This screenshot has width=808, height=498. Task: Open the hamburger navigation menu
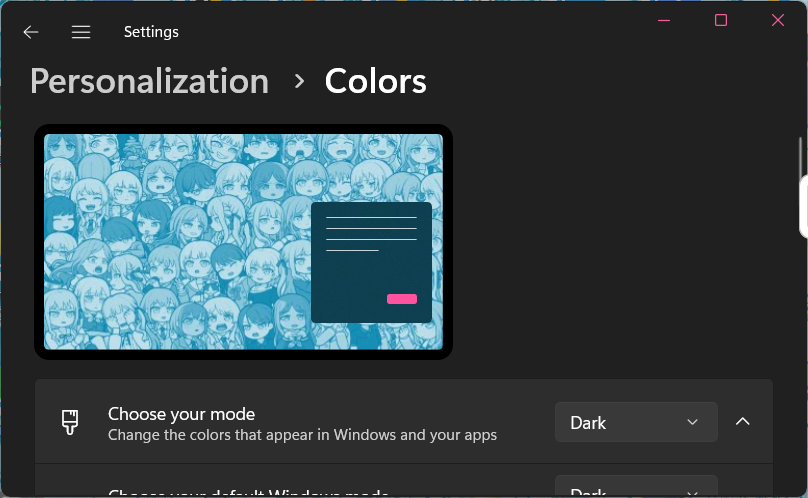(81, 32)
